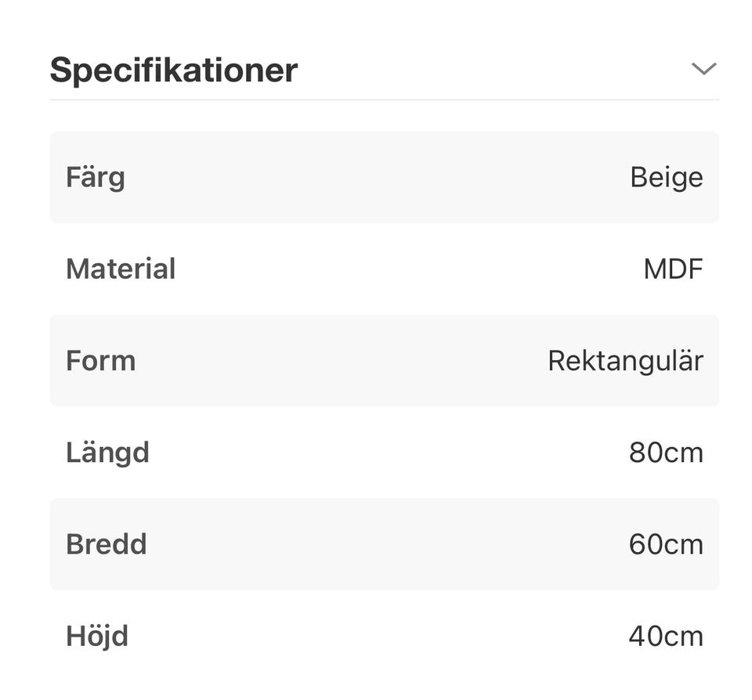
Task: Click the divider line under Specifikationer
Action: click(x=384, y=99)
